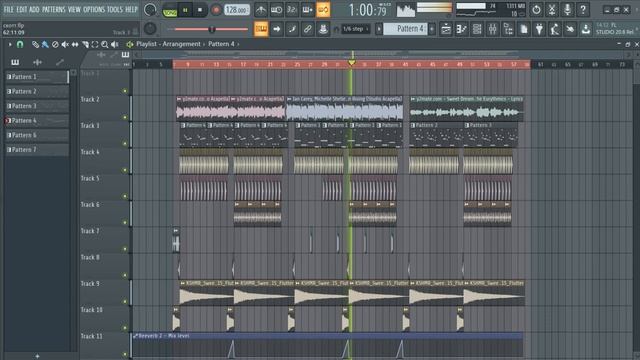Screen dimensions: 640x360
Task: Select the Paint brush tool in Playlist
Action: click(45, 44)
